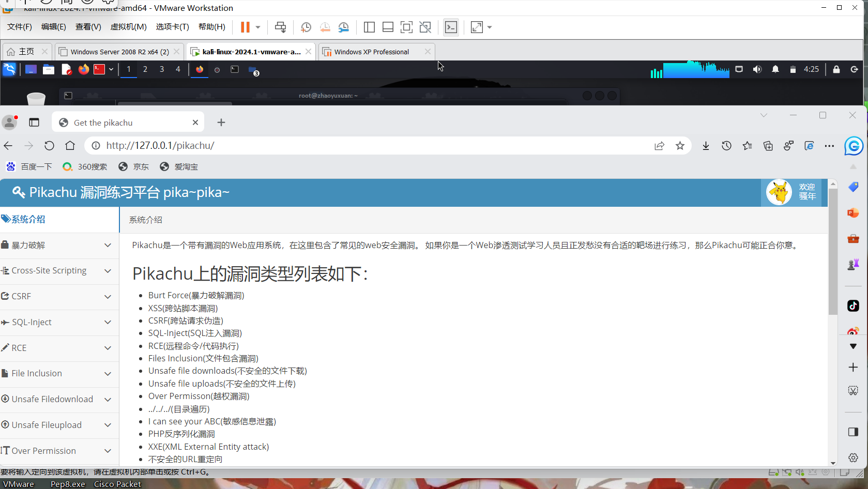The height and width of the screenshot is (489, 868).
Task: Click the Kali logout icon
Action: [855, 69]
